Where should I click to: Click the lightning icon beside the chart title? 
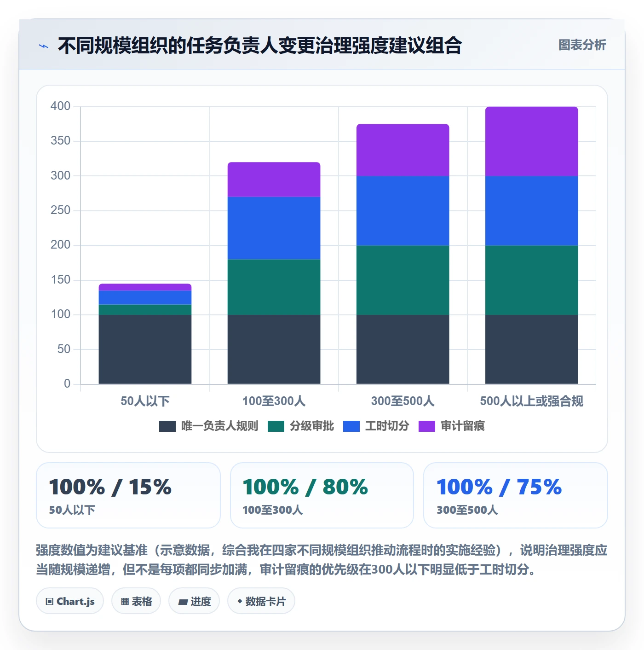coord(44,46)
